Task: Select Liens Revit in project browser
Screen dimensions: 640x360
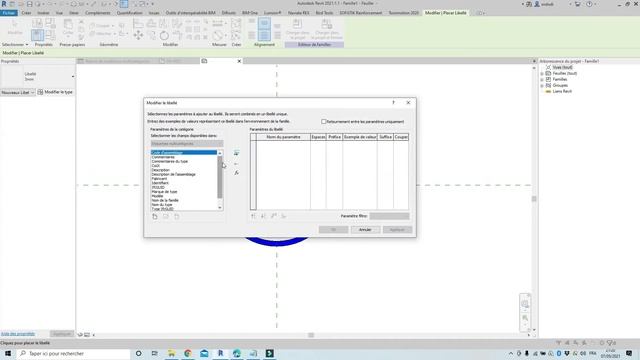Action: [562, 91]
